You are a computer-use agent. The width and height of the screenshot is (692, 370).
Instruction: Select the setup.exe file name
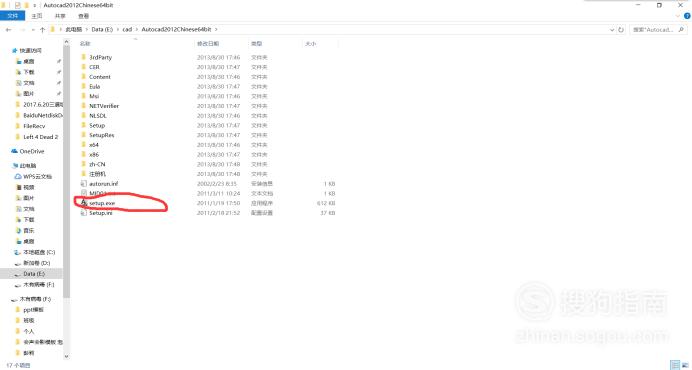[102, 203]
